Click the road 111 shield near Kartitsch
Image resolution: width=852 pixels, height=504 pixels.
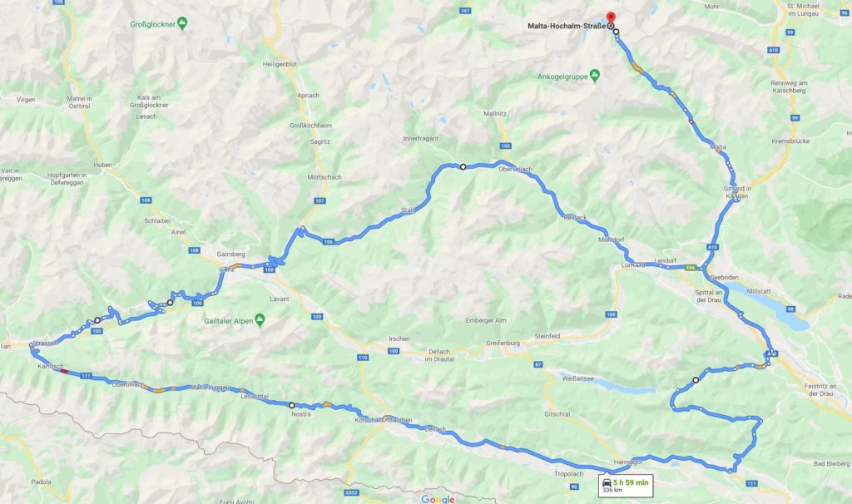pos(86,376)
